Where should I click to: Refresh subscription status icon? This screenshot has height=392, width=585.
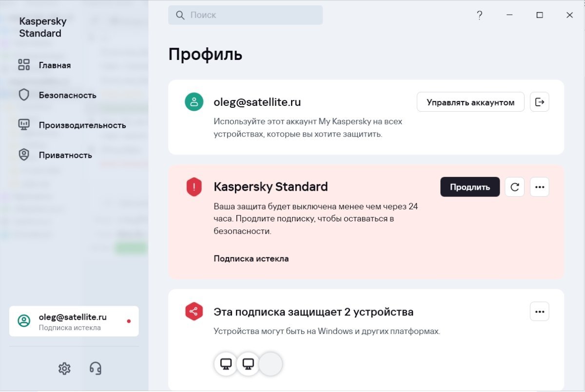pyautogui.click(x=514, y=187)
